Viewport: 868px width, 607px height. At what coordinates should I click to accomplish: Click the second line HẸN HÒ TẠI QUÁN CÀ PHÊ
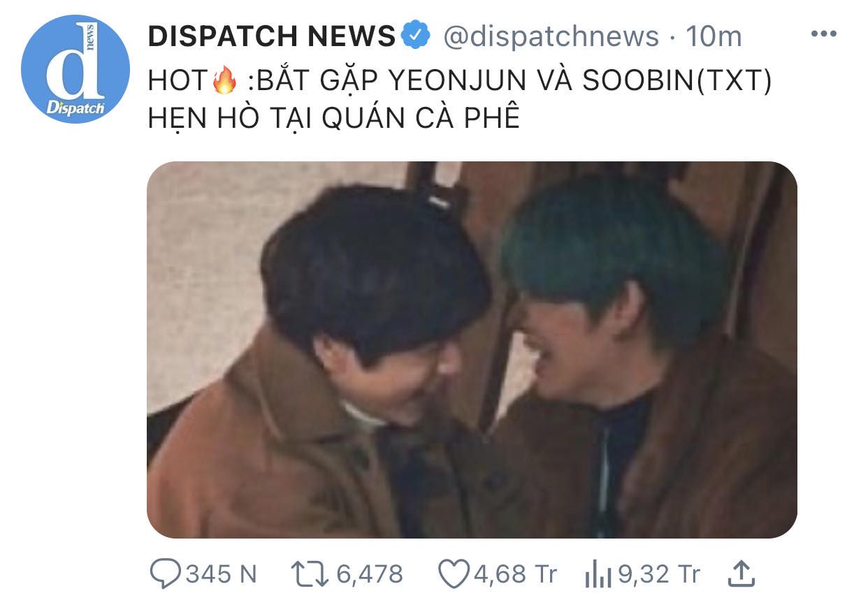334,117
